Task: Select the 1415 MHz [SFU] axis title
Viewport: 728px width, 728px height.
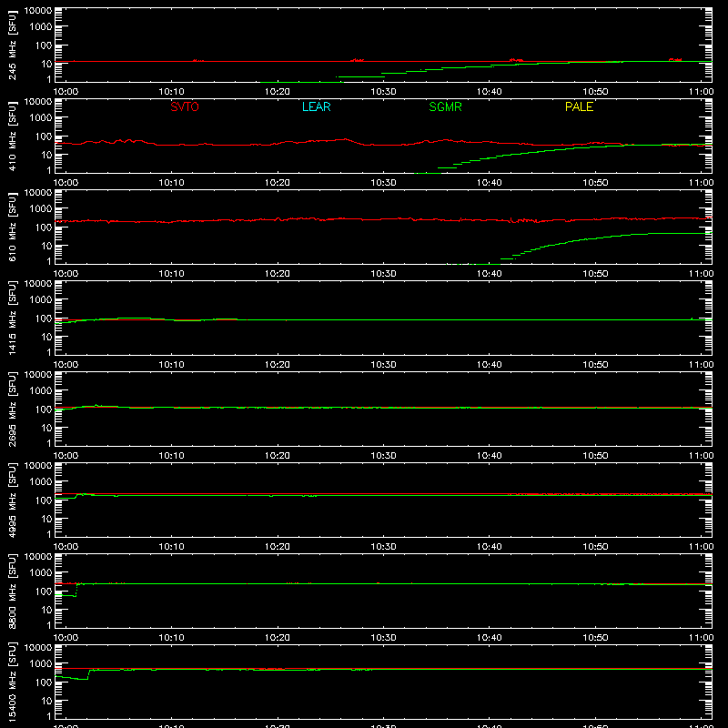Action: (12, 318)
